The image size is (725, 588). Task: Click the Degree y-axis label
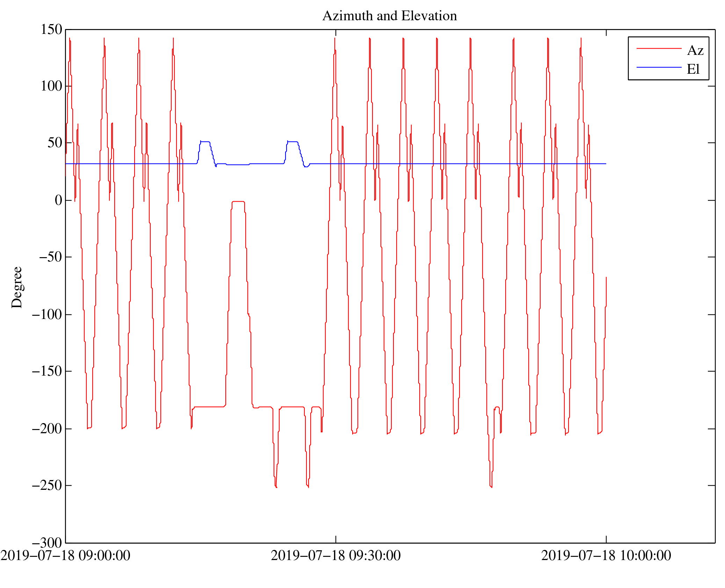[17, 287]
